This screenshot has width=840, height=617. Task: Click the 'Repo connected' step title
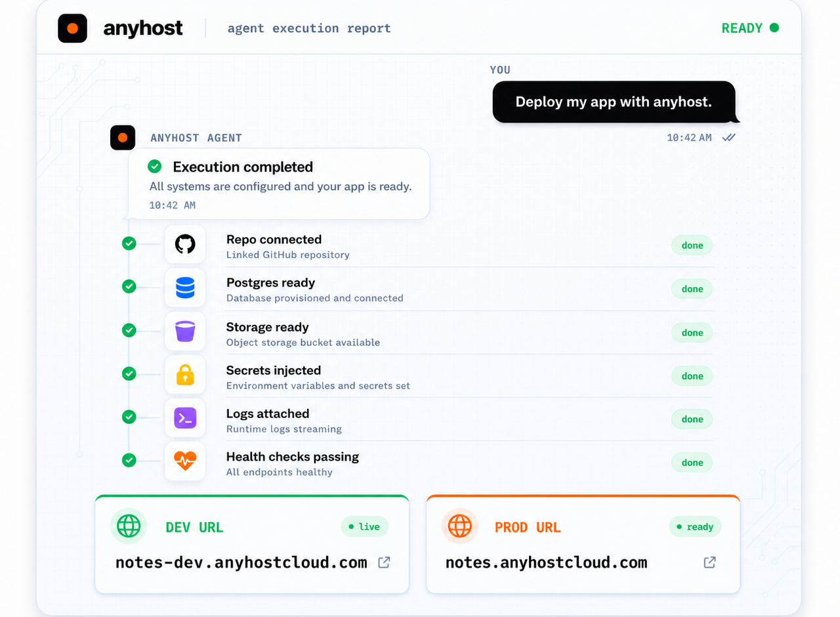coord(274,240)
